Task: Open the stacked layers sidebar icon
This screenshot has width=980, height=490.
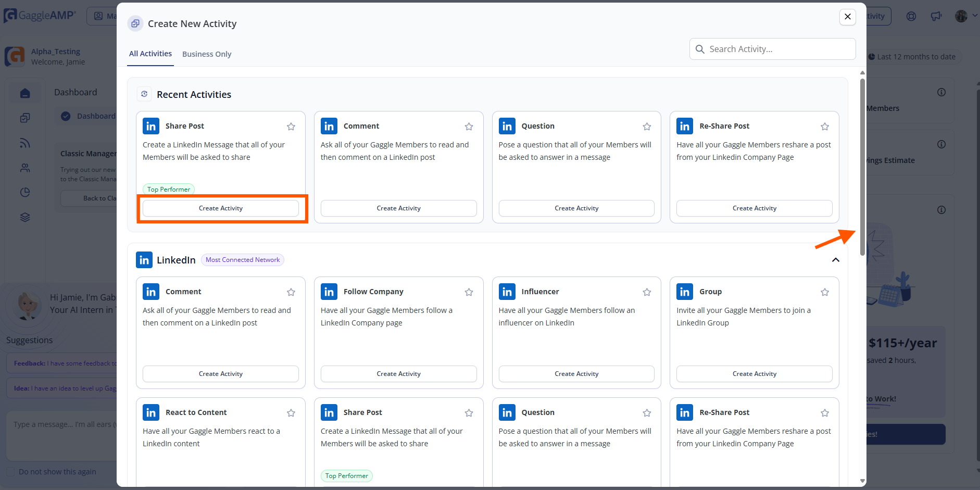Action: pos(25,218)
